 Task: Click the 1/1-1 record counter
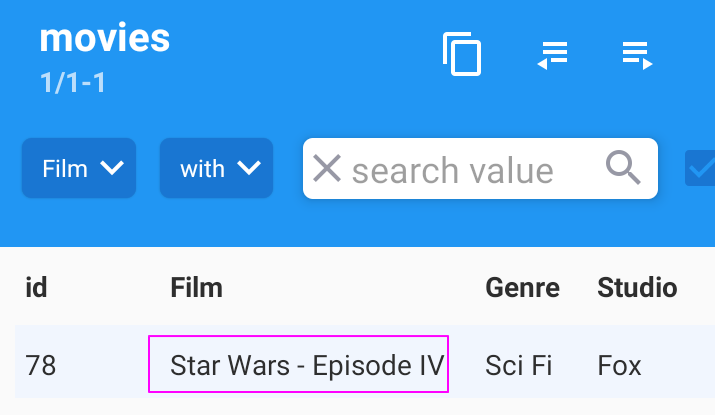pyautogui.click(x=73, y=82)
